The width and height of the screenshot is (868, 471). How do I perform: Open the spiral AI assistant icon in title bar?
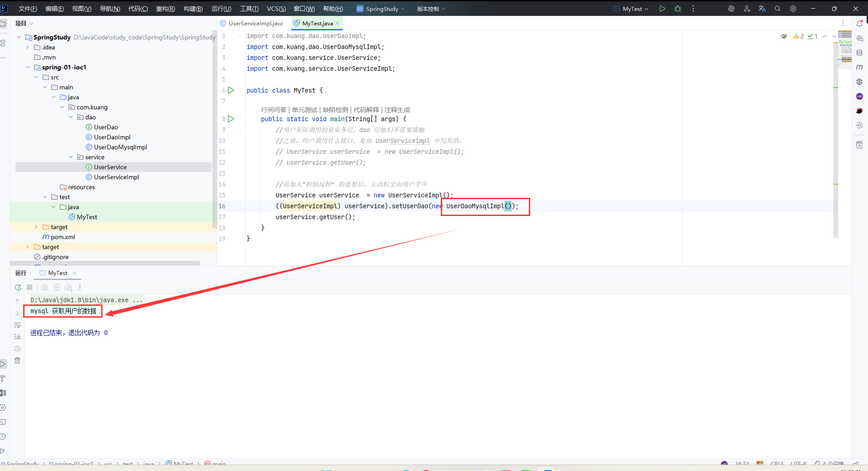pyautogui.click(x=731, y=9)
